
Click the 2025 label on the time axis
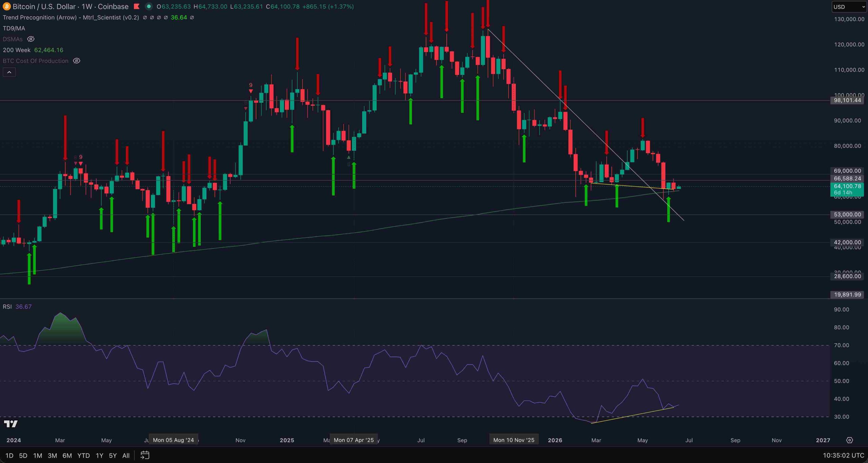(x=287, y=440)
